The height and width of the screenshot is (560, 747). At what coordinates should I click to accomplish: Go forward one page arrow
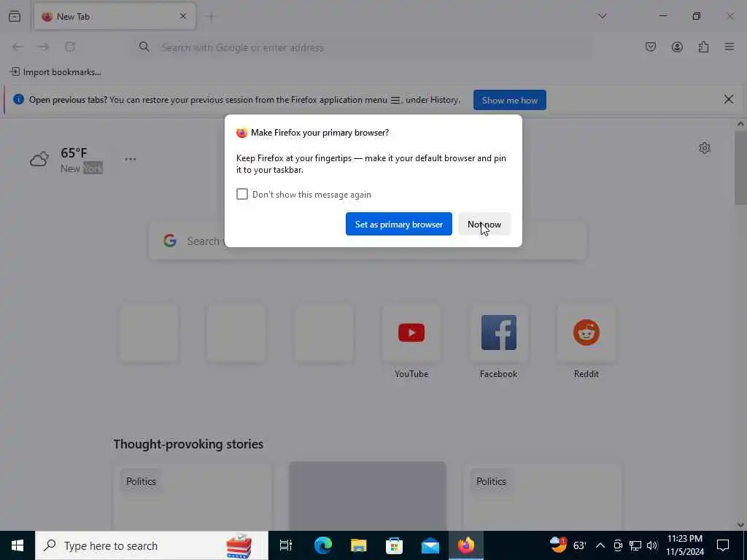click(44, 47)
